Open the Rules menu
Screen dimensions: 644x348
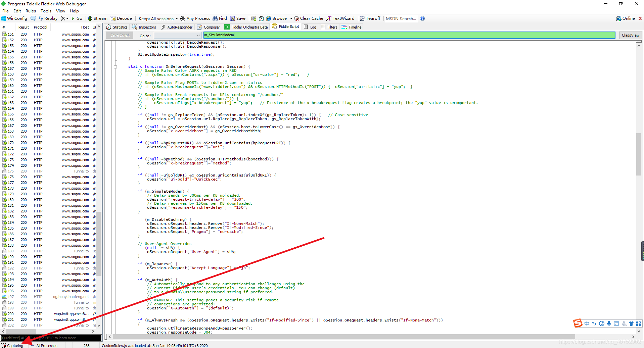[31, 11]
